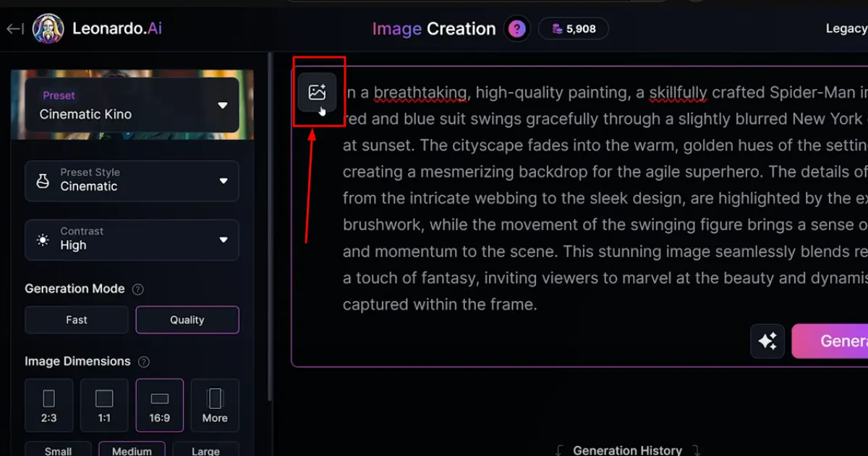Open the Preset Style Cinematic dropdown
This screenshot has height=456, width=868.
point(132,181)
